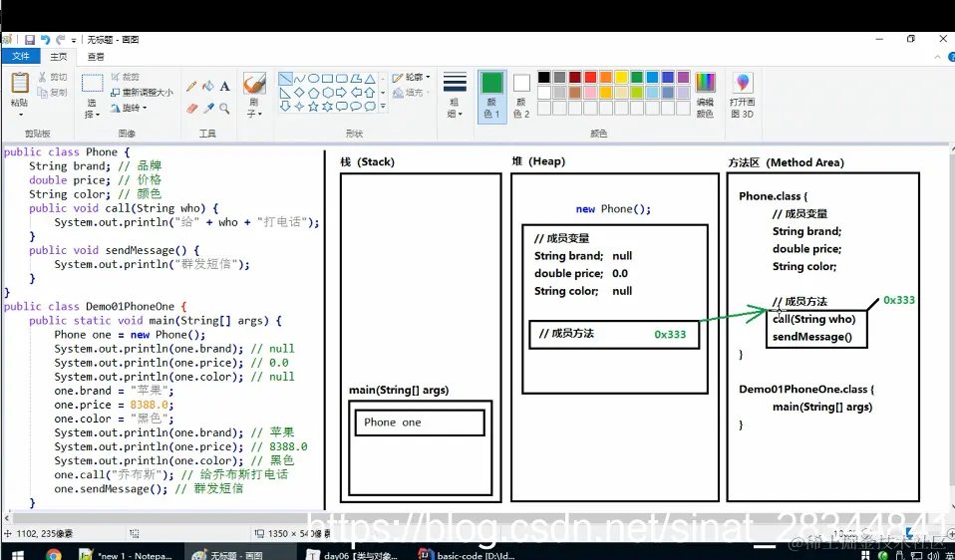Click 打开画图 3D (Open Paint 3D)
This screenshot has width=955, height=560.
point(742,96)
